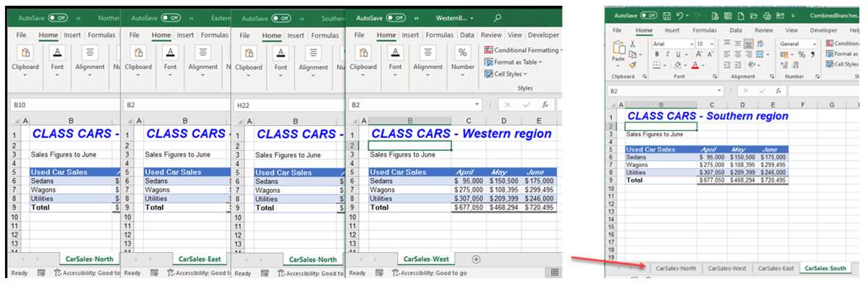Click Comma Style in CombinedBranches Number group
The image size is (868, 286).
[x=812, y=54]
